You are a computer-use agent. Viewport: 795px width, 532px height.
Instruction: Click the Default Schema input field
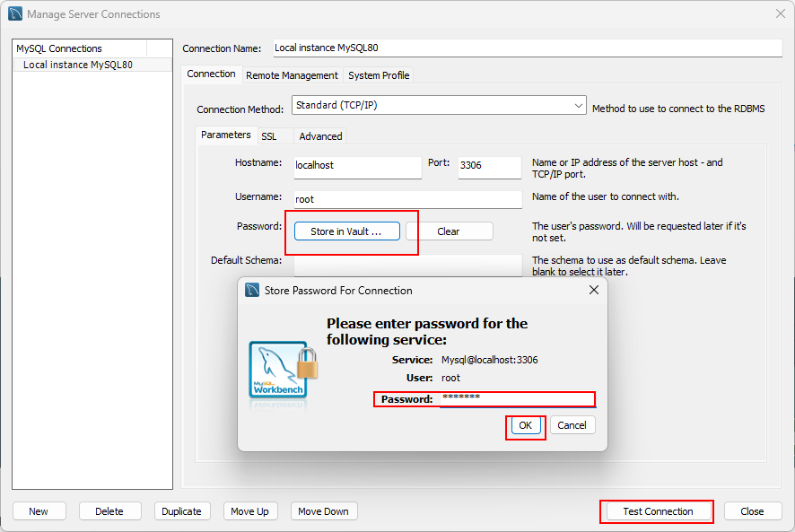(x=407, y=265)
